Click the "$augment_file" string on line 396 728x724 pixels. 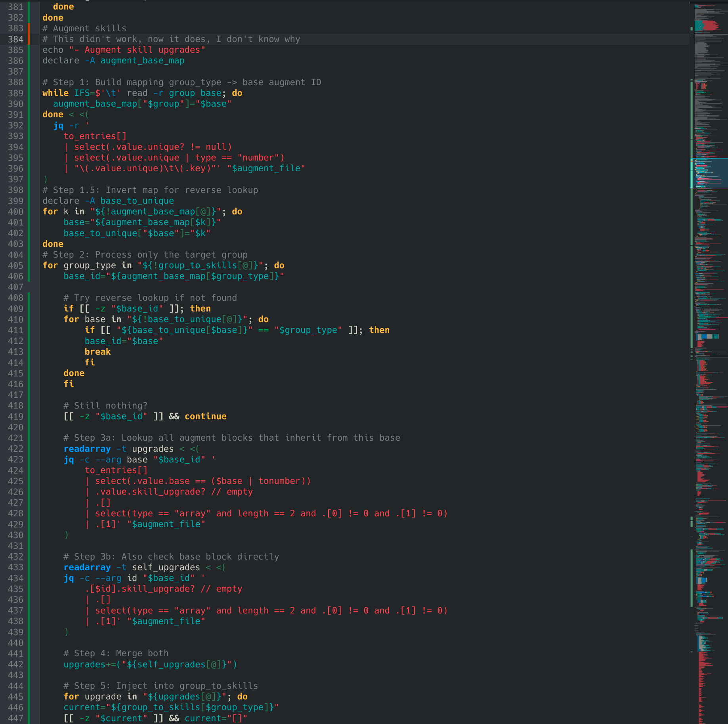pos(266,168)
